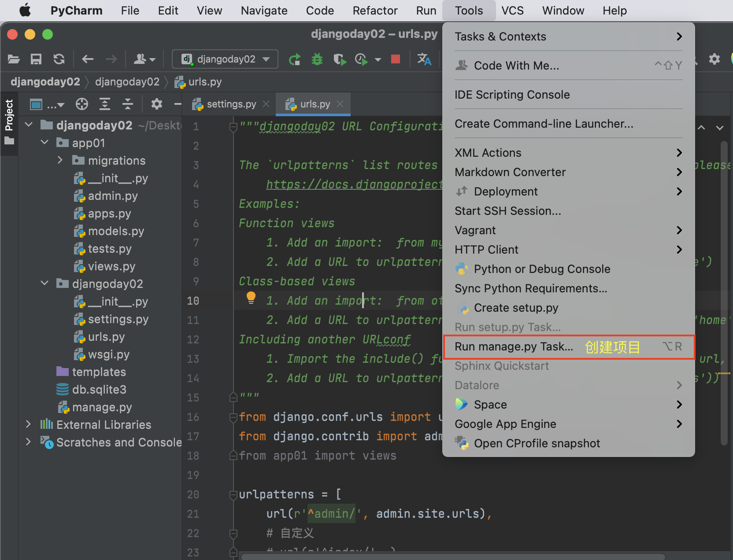Click the Open folder toolbar icon
Screen dimensions: 733x560
coord(14,59)
